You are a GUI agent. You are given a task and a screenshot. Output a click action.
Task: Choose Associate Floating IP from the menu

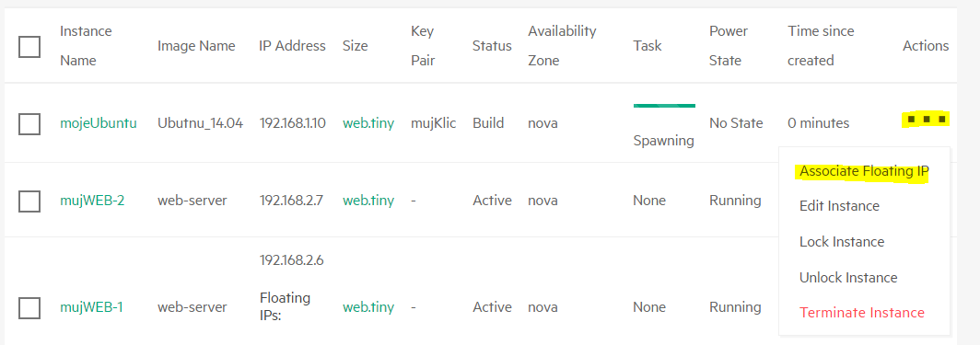(x=864, y=171)
